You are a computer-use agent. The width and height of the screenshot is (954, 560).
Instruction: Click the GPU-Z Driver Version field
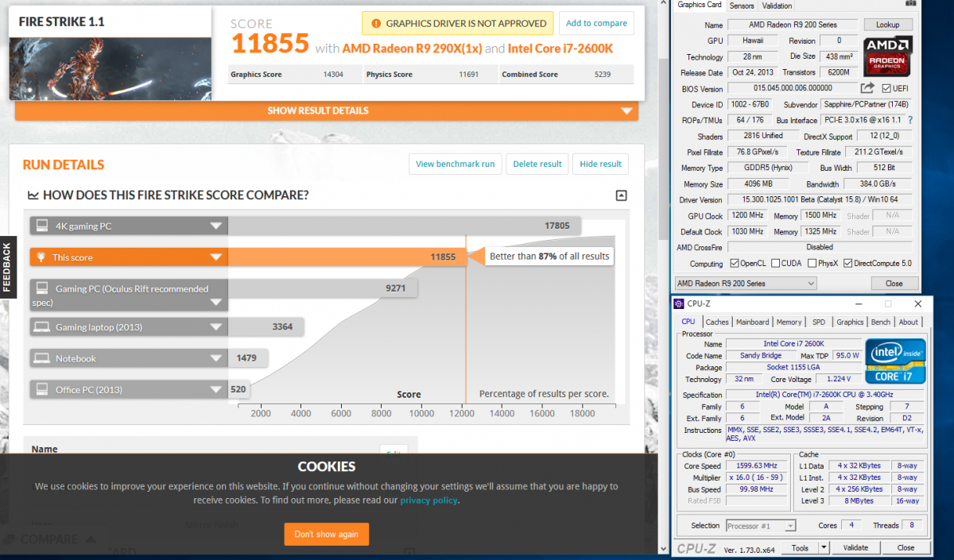tap(820, 199)
